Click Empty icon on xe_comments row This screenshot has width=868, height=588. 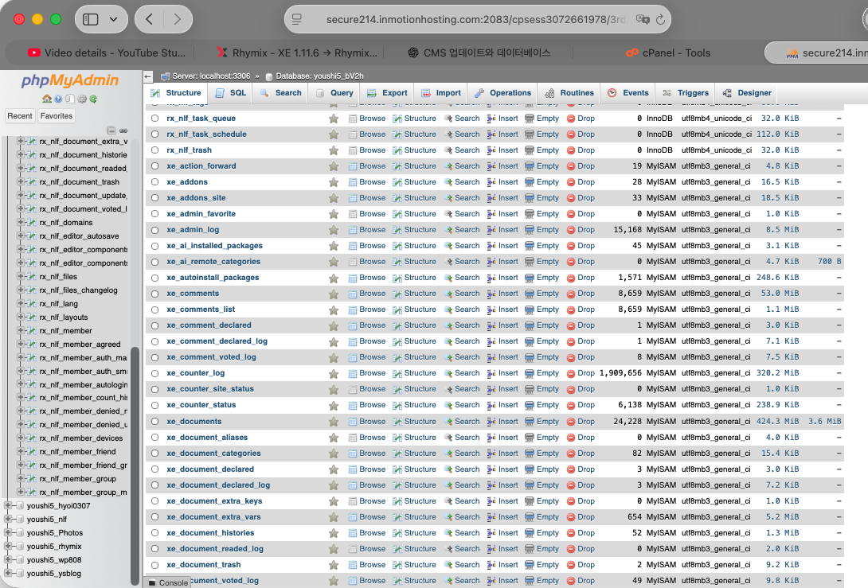[x=530, y=294]
